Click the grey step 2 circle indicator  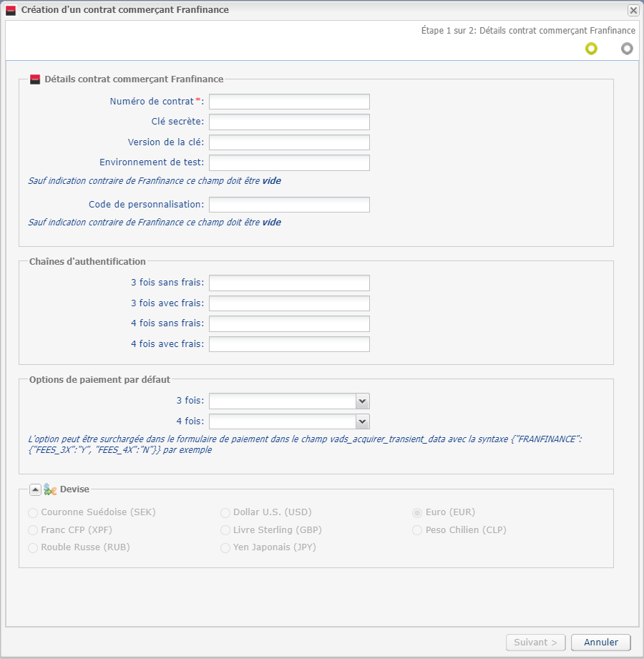pyautogui.click(x=627, y=49)
